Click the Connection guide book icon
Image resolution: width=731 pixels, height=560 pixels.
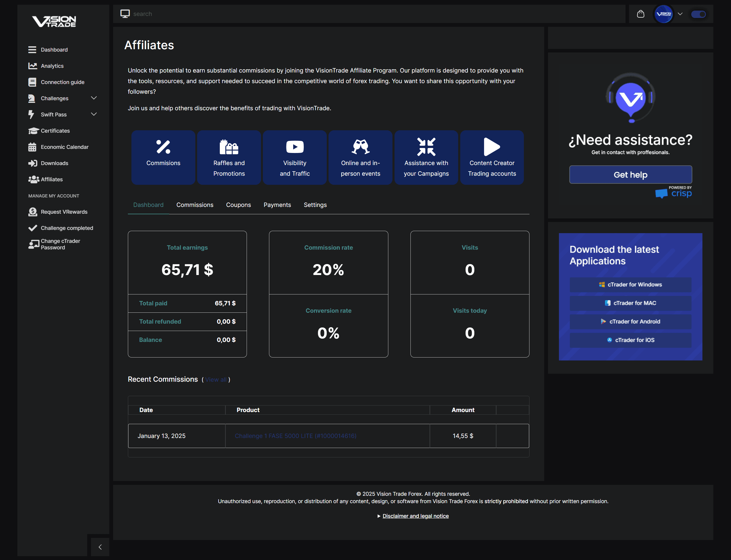32,82
